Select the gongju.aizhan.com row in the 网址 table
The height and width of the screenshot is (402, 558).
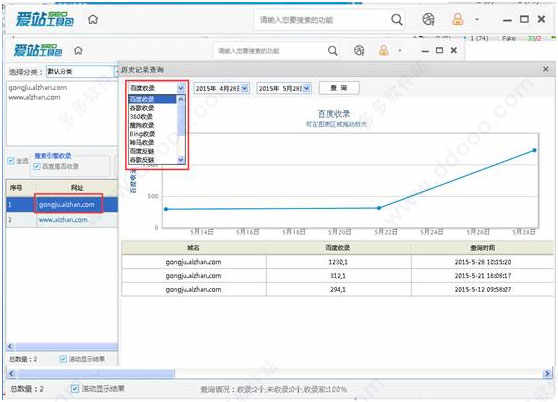click(x=62, y=205)
